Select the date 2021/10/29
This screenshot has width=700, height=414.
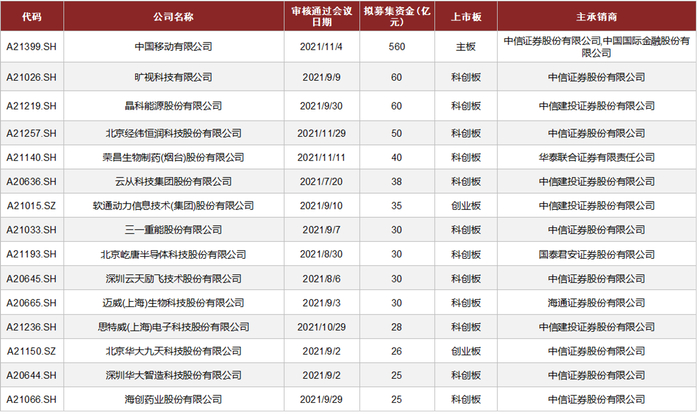tap(321, 327)
